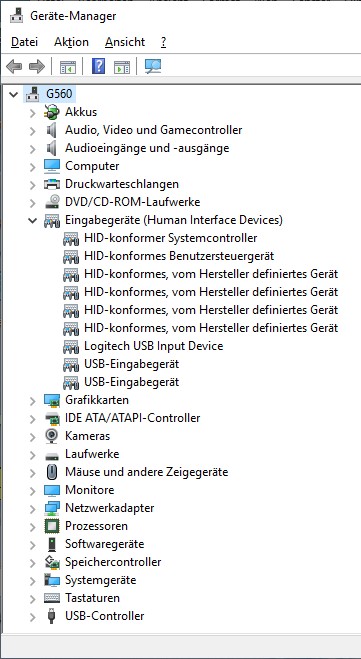Click the Kameras webcam icon

52,436
